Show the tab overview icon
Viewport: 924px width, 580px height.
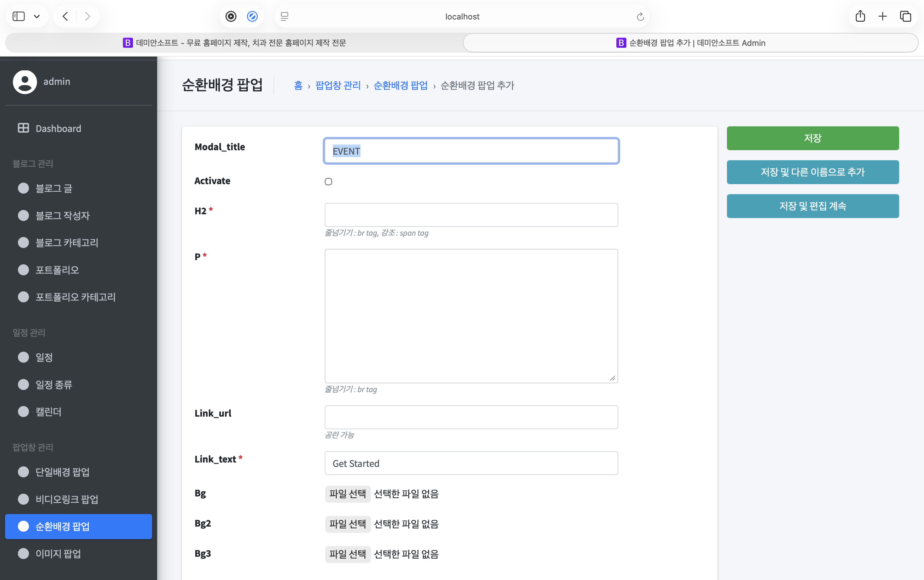[x=905, y=16]
